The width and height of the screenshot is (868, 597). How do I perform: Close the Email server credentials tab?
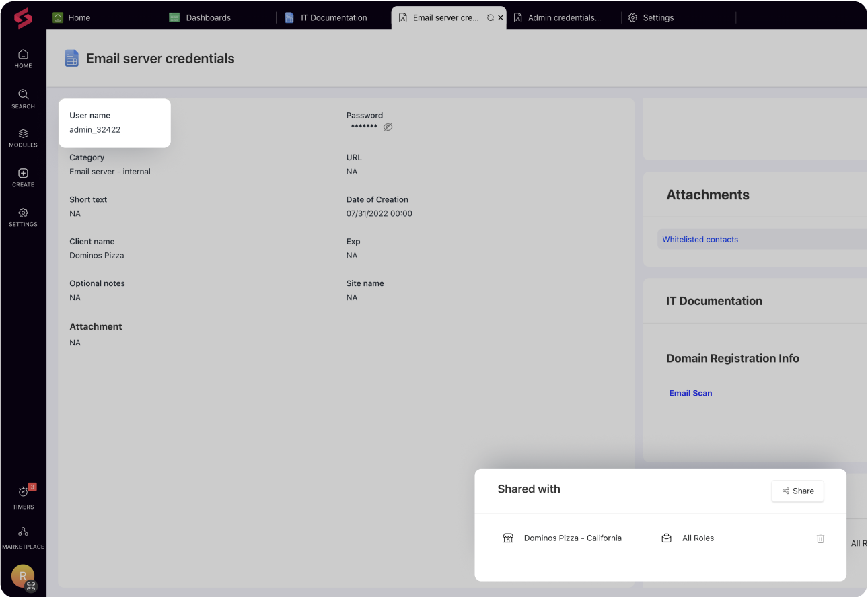(x=501, y=17)
